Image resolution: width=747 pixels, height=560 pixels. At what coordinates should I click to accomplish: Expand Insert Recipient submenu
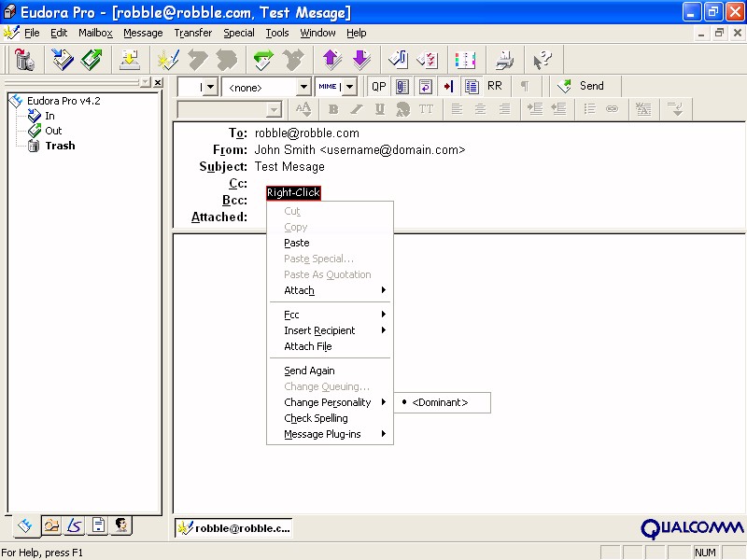[331, 330]
